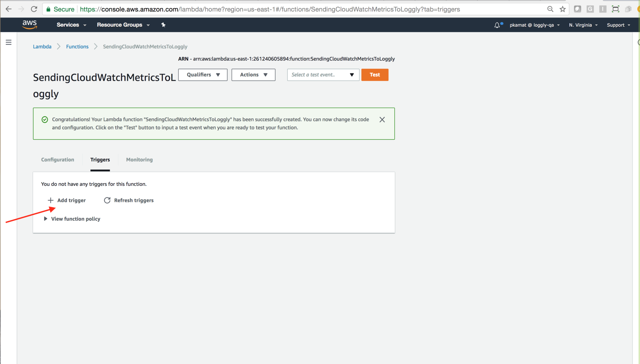Click the plus icon beside Add trigger

51,200
